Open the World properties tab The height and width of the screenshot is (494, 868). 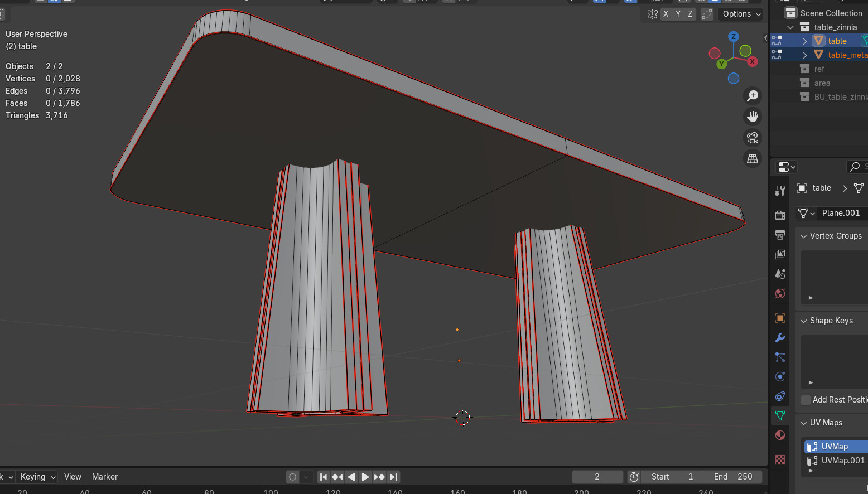(x=780, y=293)
